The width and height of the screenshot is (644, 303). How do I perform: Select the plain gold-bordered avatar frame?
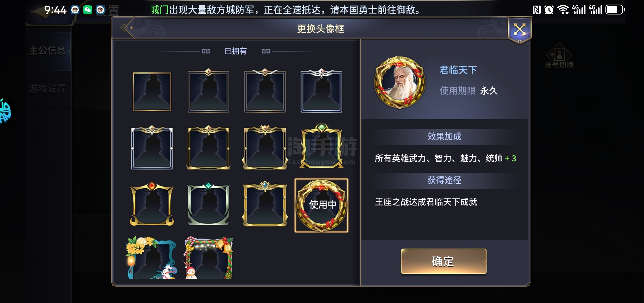[x=152, y=92]
